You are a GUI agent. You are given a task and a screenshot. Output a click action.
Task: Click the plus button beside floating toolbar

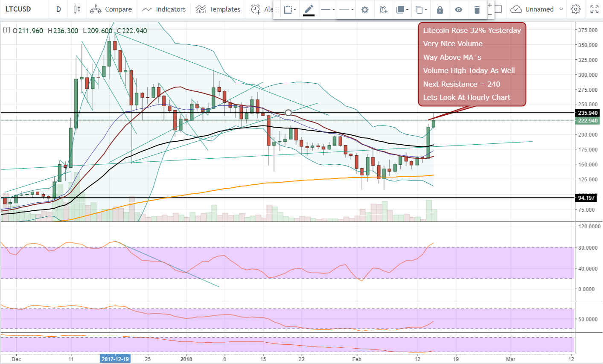click(x=489, y=6)
